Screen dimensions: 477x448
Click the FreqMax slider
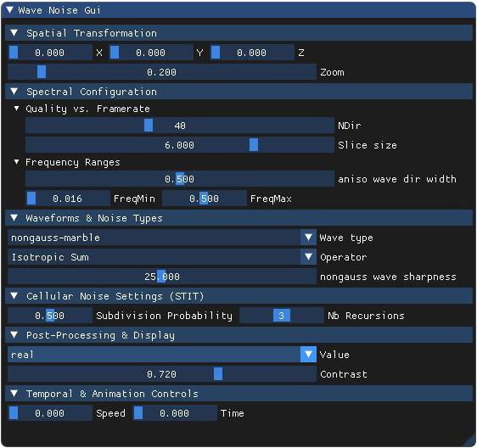pos(204,199)
